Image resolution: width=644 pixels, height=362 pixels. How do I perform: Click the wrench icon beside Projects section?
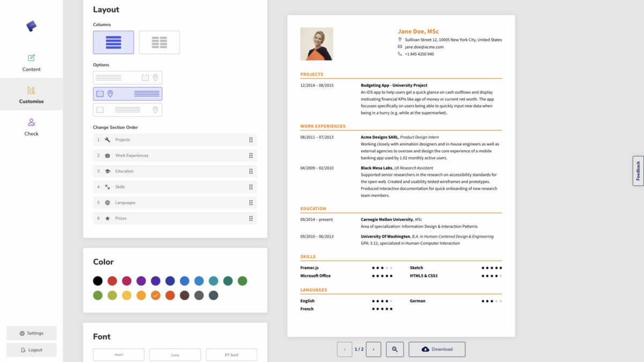coord(107,140)
